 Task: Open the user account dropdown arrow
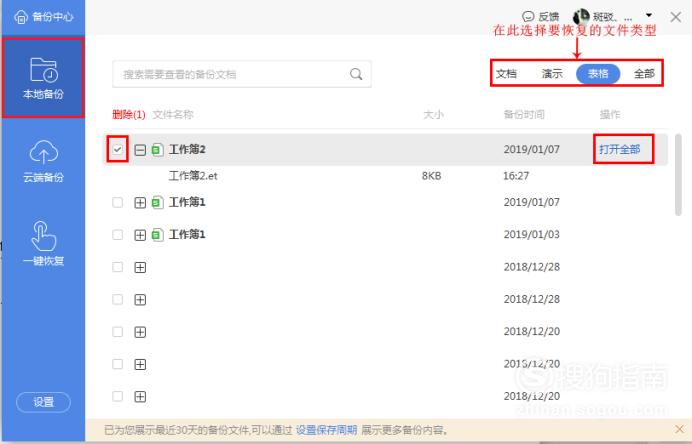click(x=649, y=15)
